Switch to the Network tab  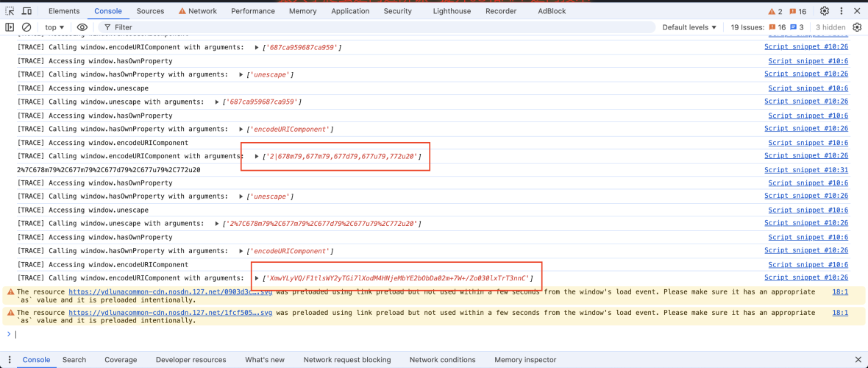tap(197, 11)
